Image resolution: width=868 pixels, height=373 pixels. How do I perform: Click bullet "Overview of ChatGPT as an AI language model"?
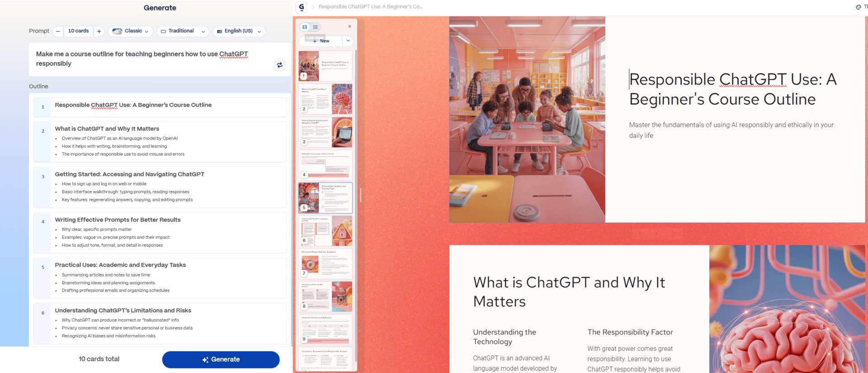[x=120, y=139]
